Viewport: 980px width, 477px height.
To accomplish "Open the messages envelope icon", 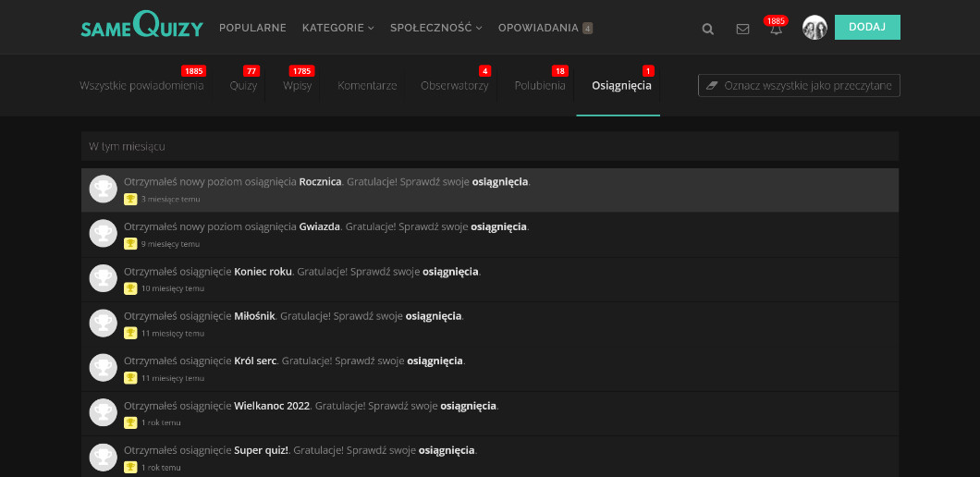I will pyautogui.click(x=742, y=29).
